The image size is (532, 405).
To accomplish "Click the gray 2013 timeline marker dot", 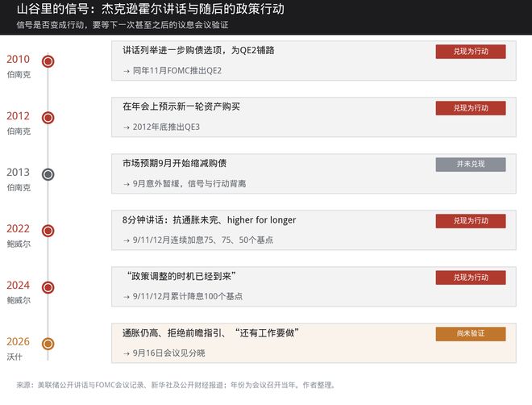I will coord(48,174).
